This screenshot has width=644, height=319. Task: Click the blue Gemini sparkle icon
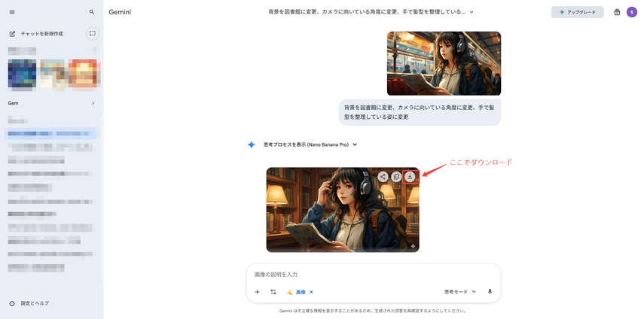tap(252, 144)
